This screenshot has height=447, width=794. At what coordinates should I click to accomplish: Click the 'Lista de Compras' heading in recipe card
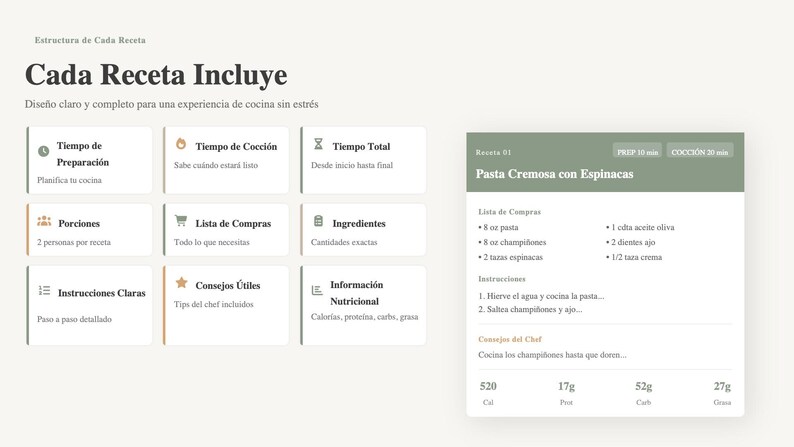pyautogui.click(x=509, y=212)
